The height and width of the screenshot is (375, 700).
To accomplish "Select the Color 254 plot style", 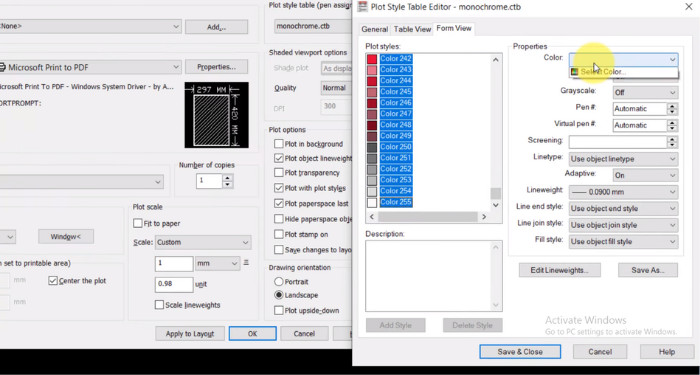I will tap(396, 191).
